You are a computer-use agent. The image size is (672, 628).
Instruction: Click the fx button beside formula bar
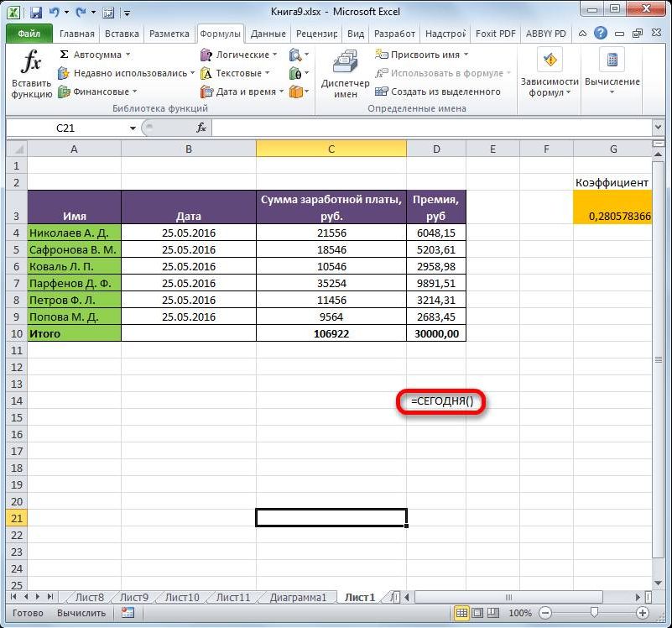point(201,128)
